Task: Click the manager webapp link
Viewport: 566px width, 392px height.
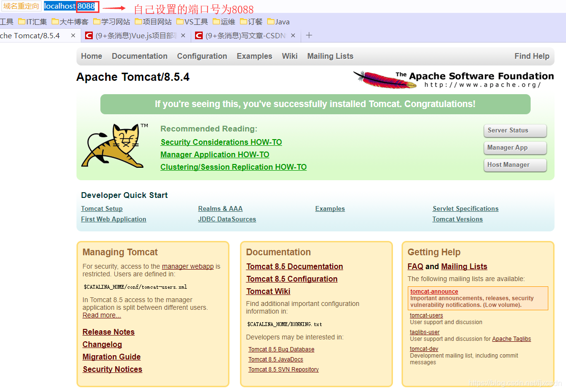Action: pos(188,266)
